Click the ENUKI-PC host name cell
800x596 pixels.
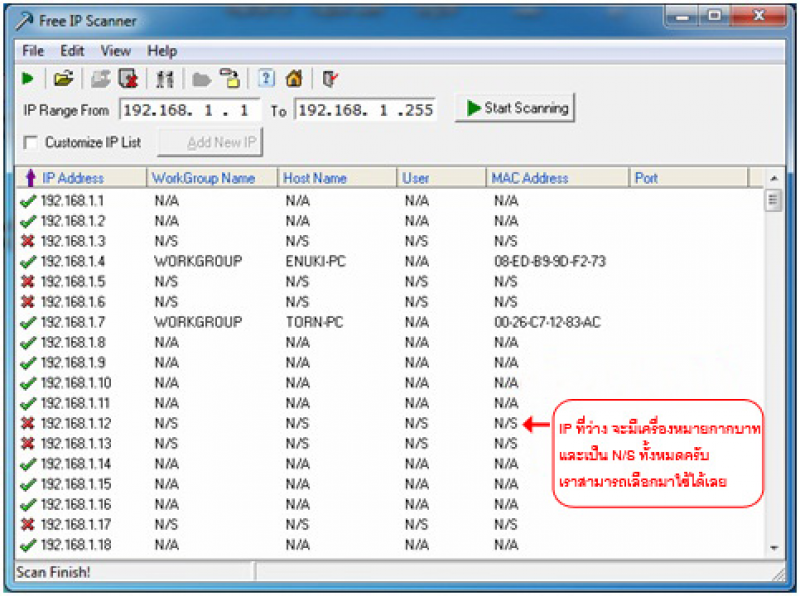pyautogui.click(x=315, y=261)
